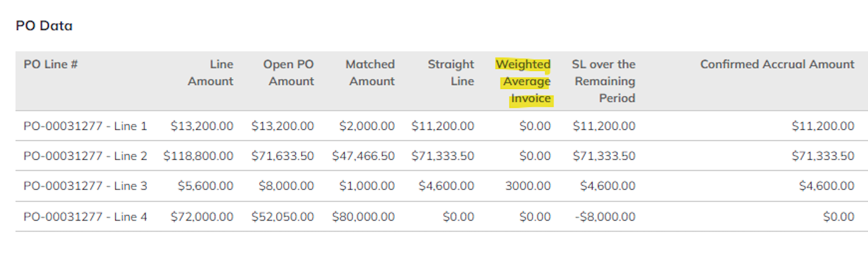Select the $47,466.50 matched amount cell
The height and width of the screenshot is (271, 868).
[363, 156]
